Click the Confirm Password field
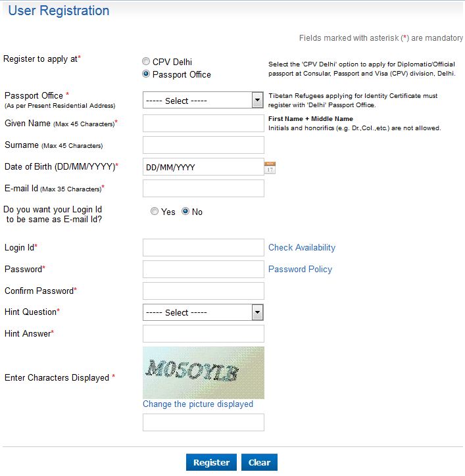Screen dimensions: 465x476 tap(203, 291)
